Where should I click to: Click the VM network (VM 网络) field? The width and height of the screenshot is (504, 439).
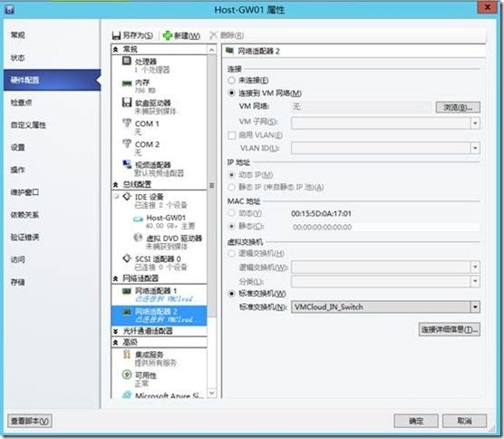click(x=362, y=107)
